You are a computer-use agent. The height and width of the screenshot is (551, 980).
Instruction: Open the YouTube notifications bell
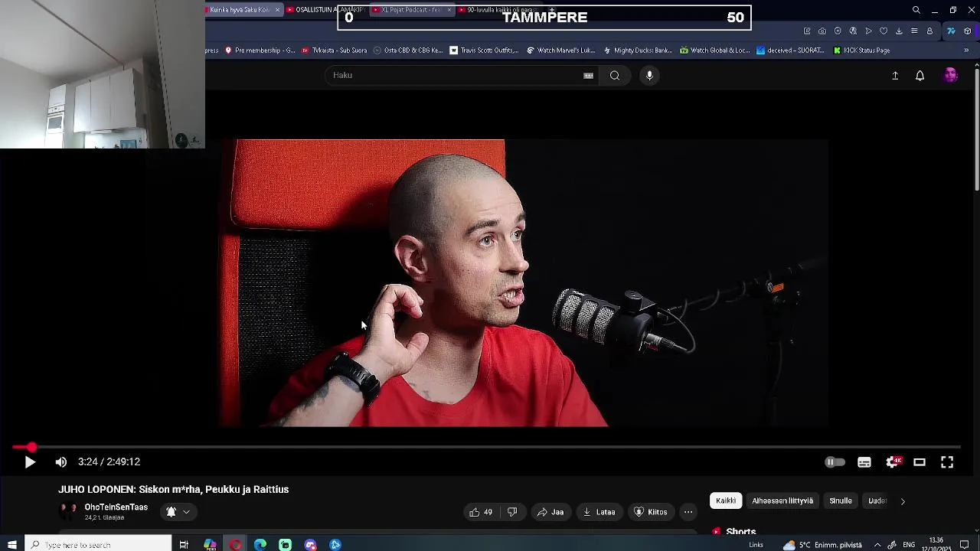coord(920,76)
